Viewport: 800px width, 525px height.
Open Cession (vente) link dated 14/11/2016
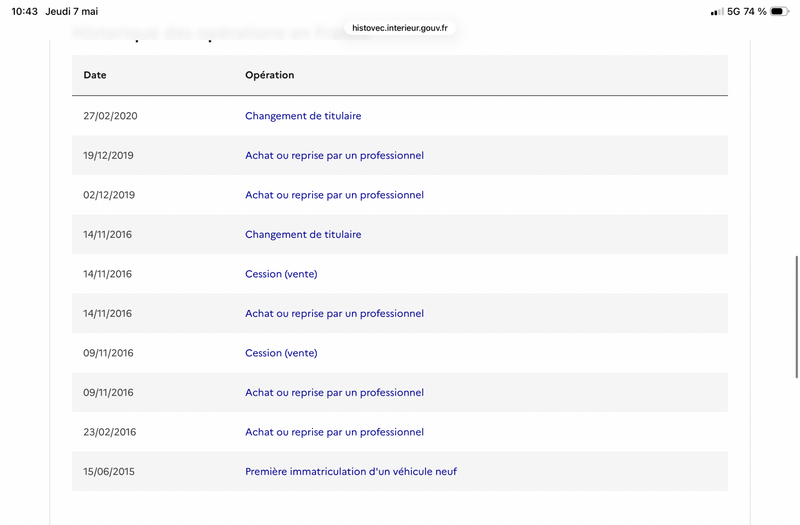281,274
